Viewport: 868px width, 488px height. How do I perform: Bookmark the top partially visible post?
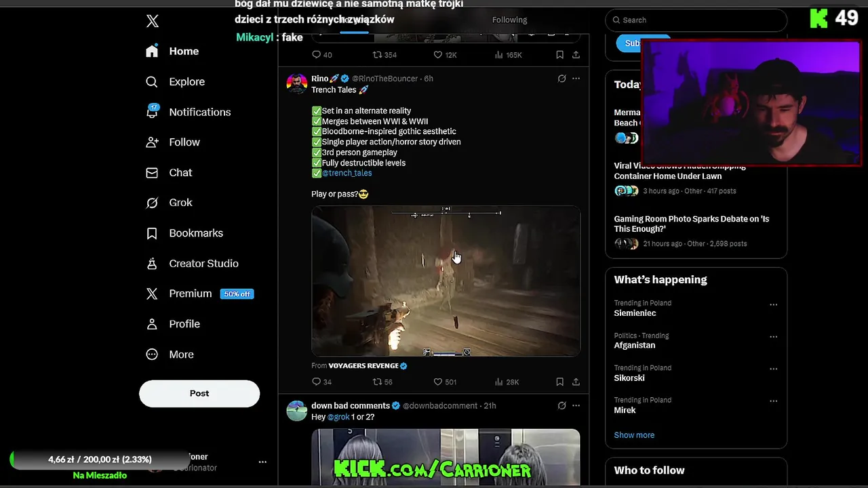tap(559, 55)
